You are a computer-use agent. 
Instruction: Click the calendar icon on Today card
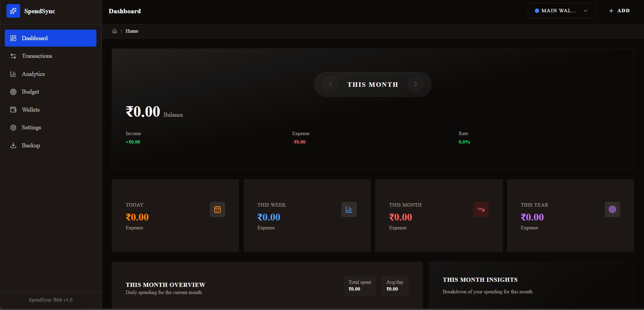[x=217, y=209]
